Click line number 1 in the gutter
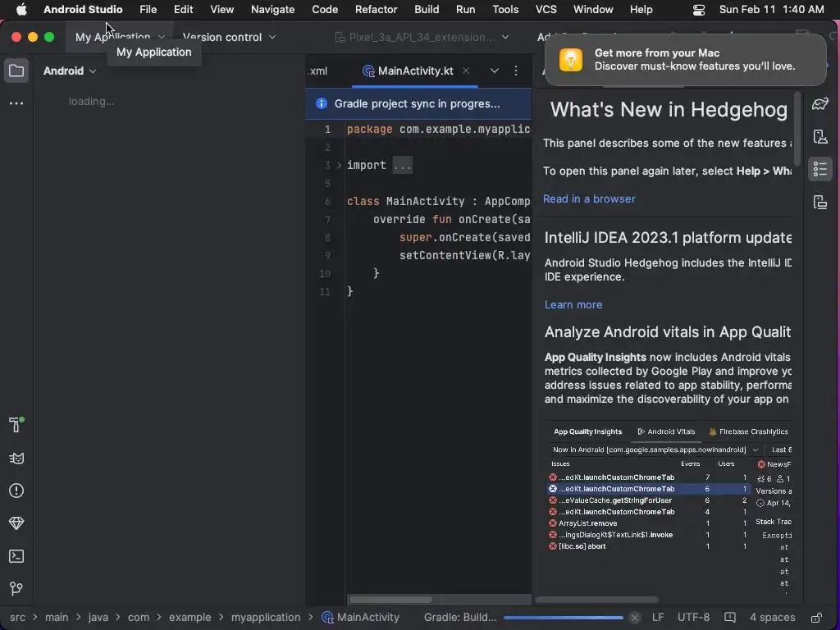 327,129
